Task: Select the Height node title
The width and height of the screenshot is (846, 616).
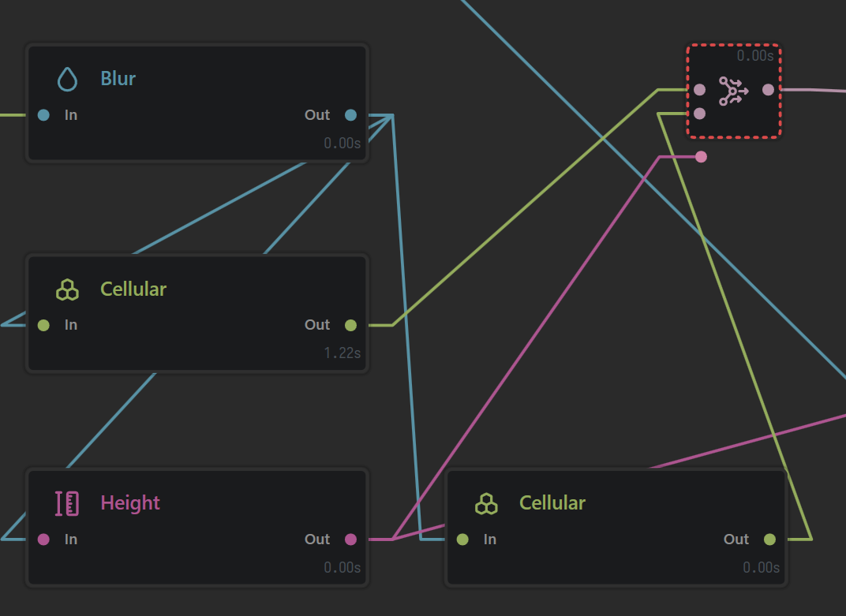Action: click(x=130, y=503)
